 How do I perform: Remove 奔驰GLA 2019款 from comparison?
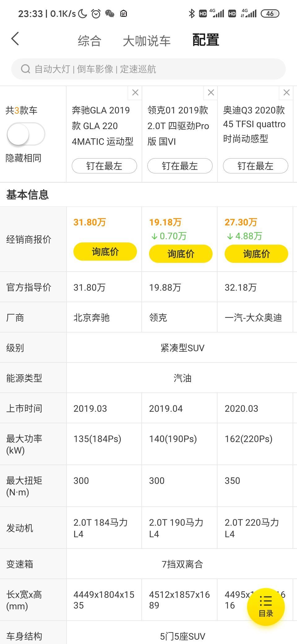[135, 93]
